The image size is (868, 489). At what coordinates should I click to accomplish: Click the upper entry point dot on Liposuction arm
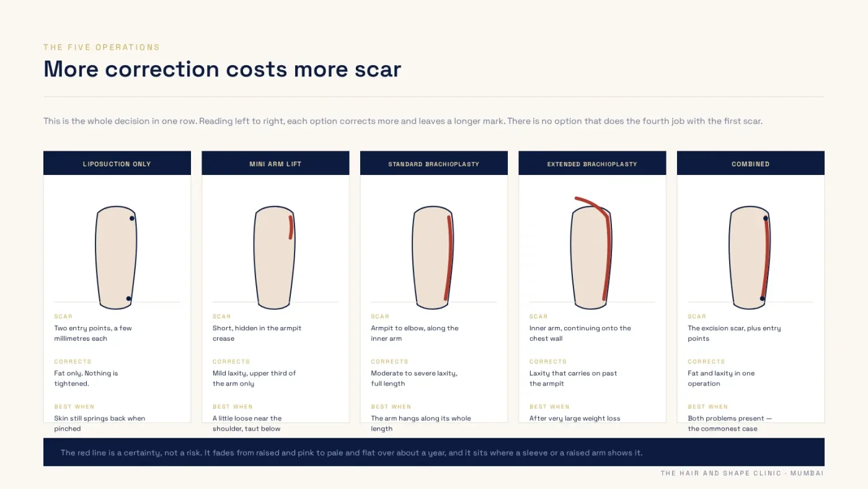tap(132, 218)
